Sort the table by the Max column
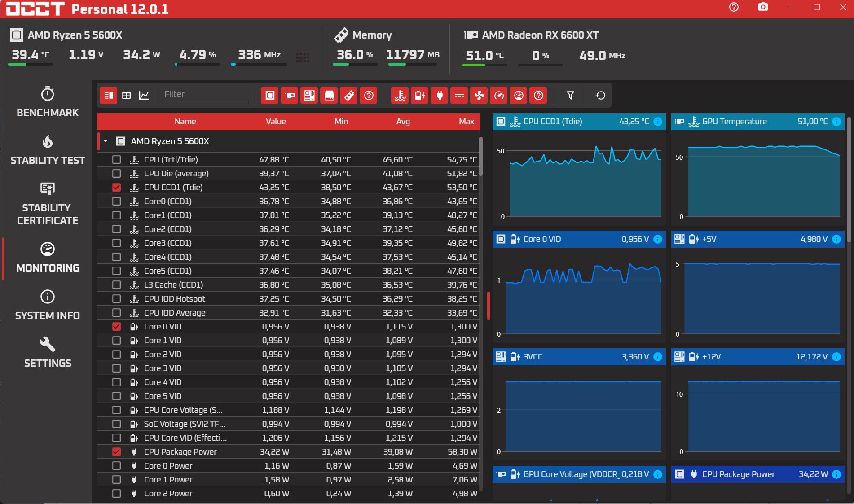854x504 pixels. [x=467, y=122]
